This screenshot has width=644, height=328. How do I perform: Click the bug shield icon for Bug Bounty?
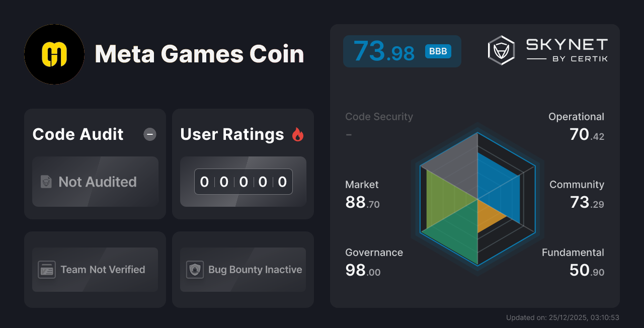(195, 270)
